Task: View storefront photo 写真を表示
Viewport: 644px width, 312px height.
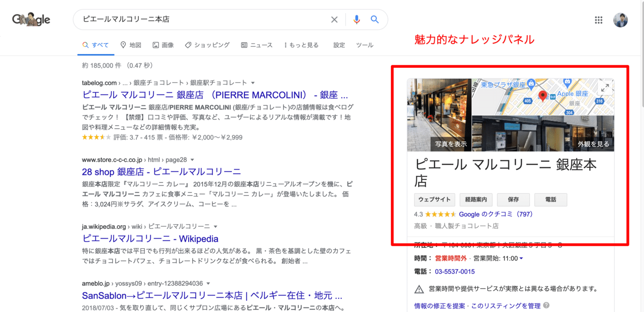Action: click(x=439, y=115)
